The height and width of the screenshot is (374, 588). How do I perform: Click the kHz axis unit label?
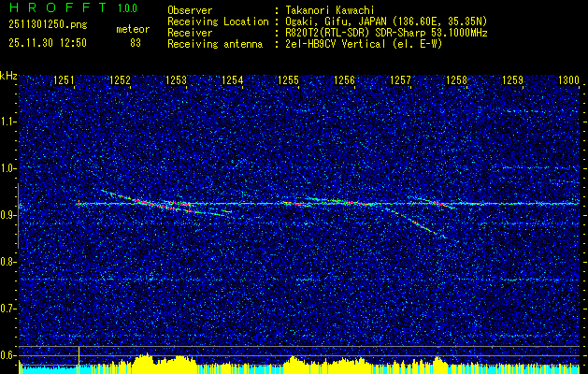coord(8,76)
